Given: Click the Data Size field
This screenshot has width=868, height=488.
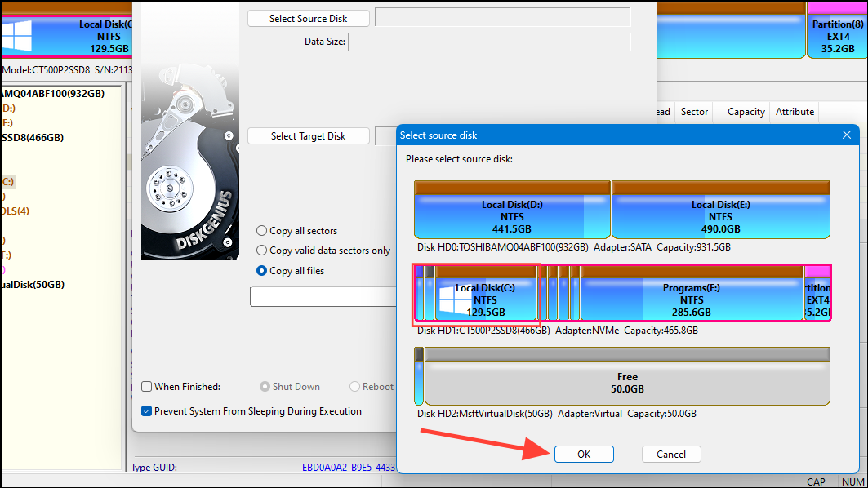Looking at the screenshot, I should pyautogui.click(x=489, y=42).
